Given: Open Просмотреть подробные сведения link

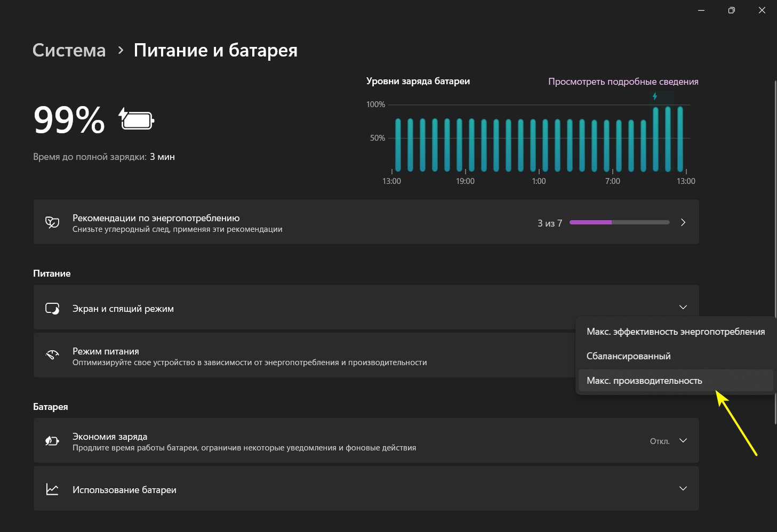Looking at the screenshot, I should 623,82.
